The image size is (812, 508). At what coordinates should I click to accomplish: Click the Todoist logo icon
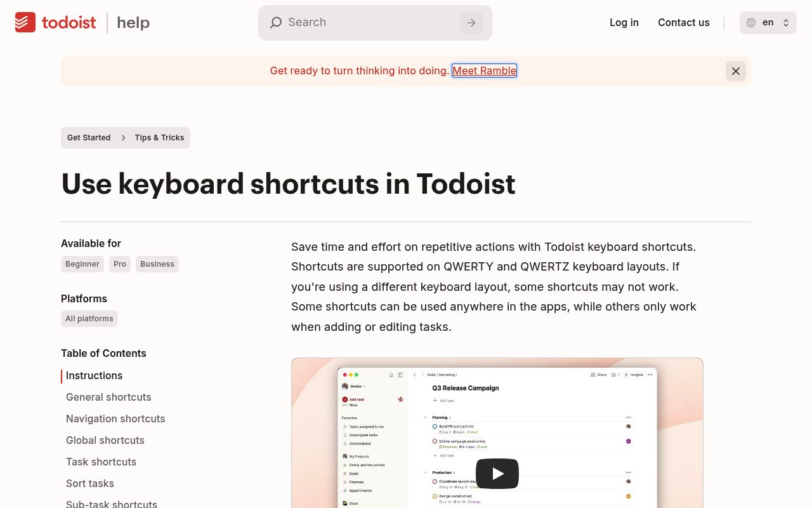point(25,22)
